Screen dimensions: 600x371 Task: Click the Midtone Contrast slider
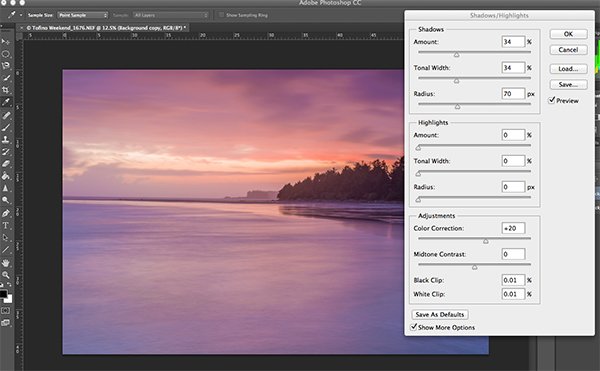(x=474, y=265)
